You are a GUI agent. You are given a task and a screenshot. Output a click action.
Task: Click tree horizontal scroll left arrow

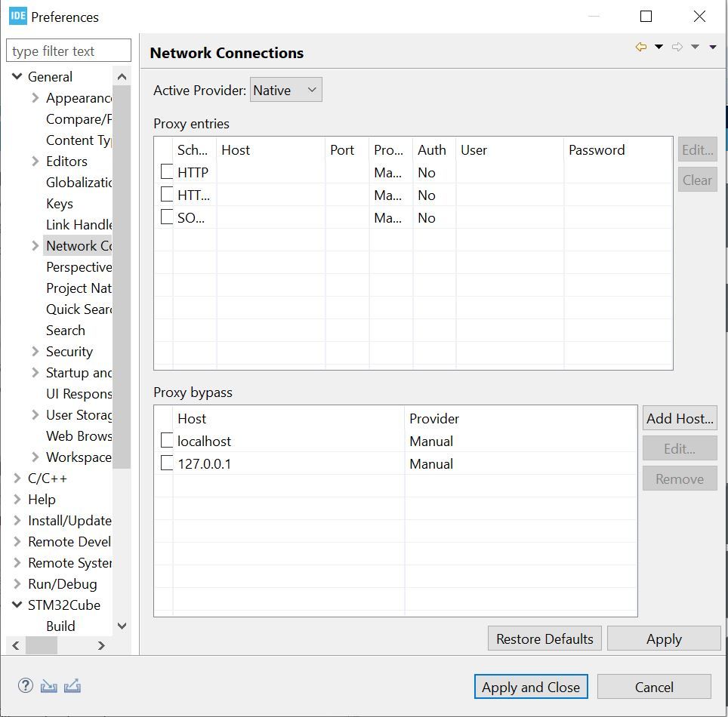17,645
